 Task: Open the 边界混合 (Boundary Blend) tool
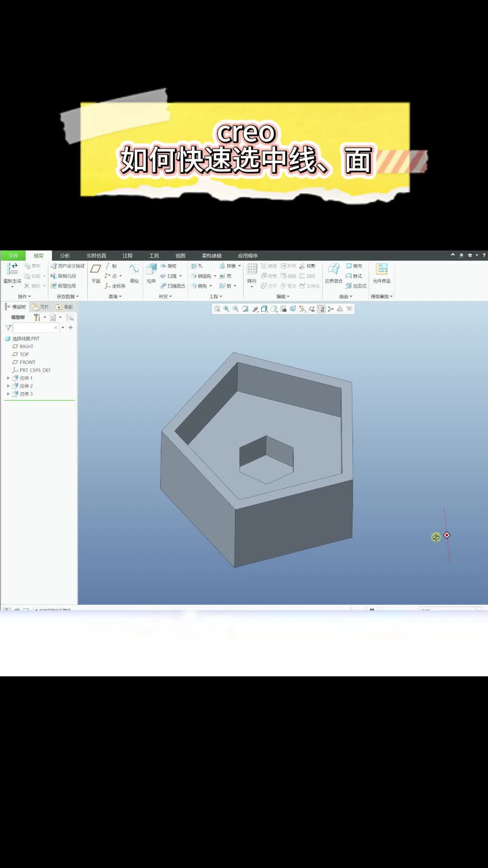333,273
